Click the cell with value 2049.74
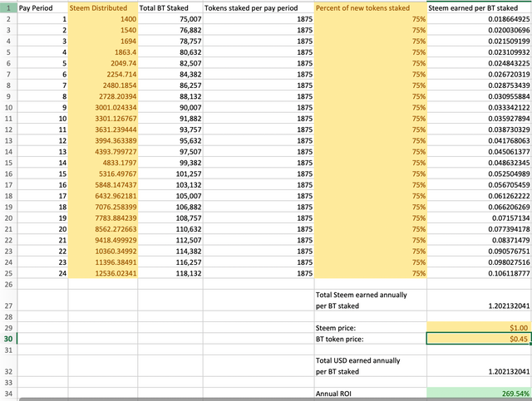Image resolution: width=532 pixels, height=401 pixels. [x=103, y=63]
